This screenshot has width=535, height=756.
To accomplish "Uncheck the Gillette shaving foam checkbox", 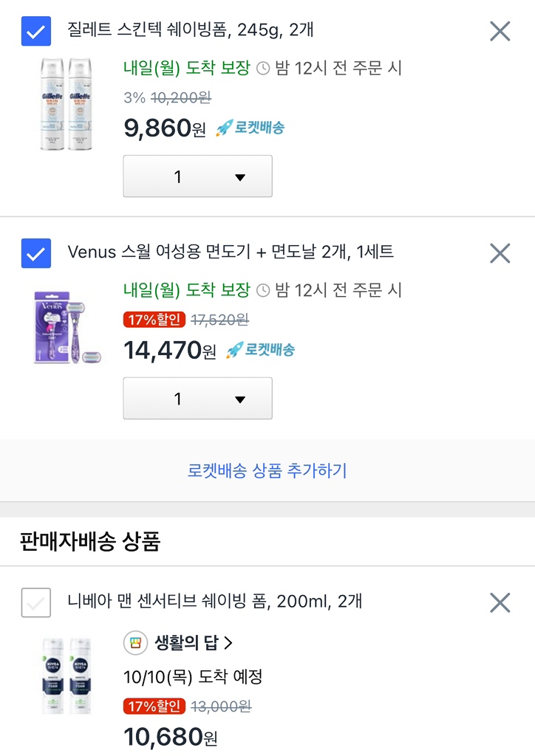I will coord(36,31).
